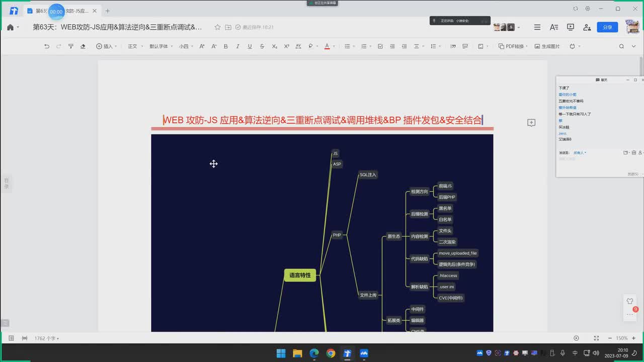Click the home icon at top left

tap(10, 27)
